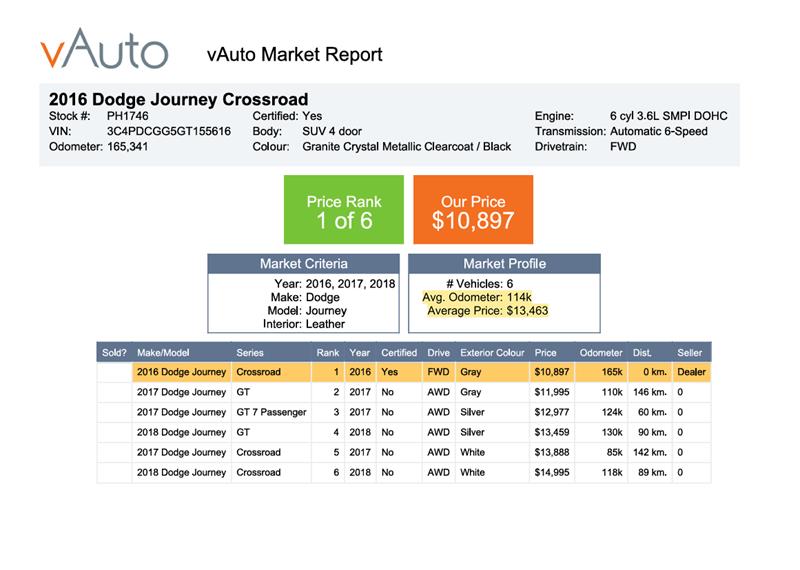Image resolution: width=800 pixels, height=570 pixels.
Task: Sort by the Rank column header
Action: pyautogui.click(x=328, y=353)
